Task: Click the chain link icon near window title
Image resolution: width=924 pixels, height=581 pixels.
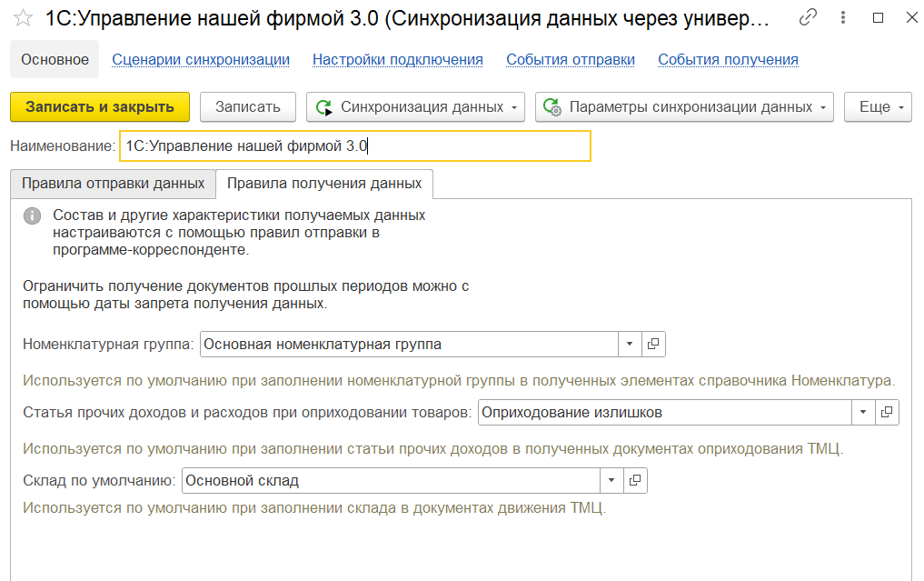Action: pyautogui.click(x=809, y=17)
